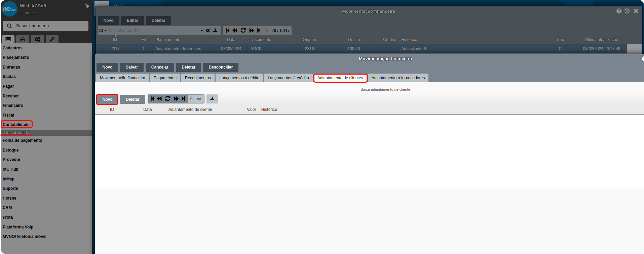Image resolution: width=644 pixels, height=254 pixels.
Task: Click Novo in the form toolbar beside Salvar
Action: pos(107,67)
